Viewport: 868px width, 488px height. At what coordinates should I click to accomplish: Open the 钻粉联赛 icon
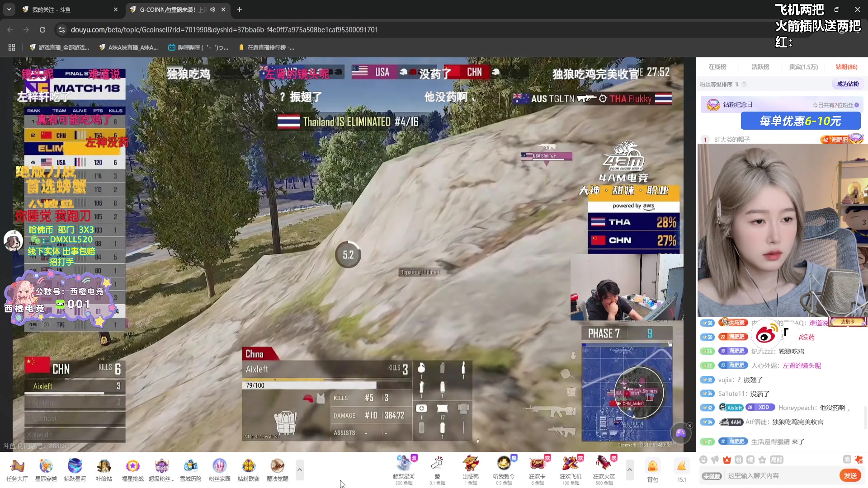[x=249, y=470]
